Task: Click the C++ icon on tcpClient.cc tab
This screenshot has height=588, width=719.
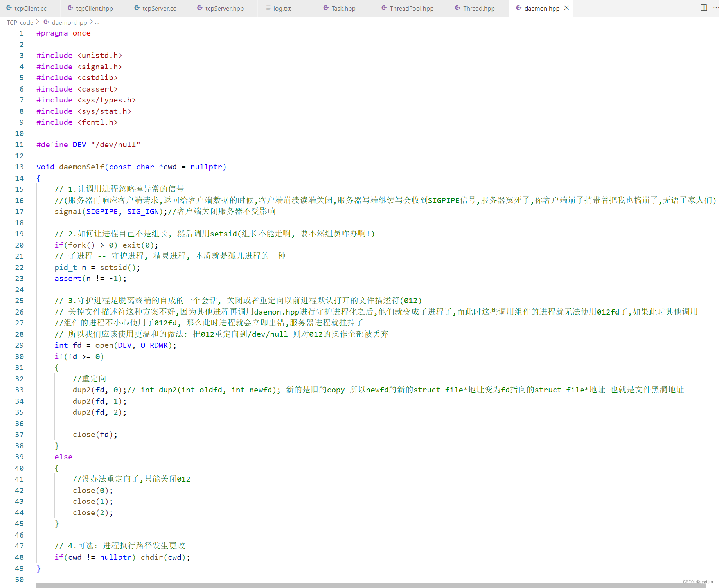Action: 9,8
